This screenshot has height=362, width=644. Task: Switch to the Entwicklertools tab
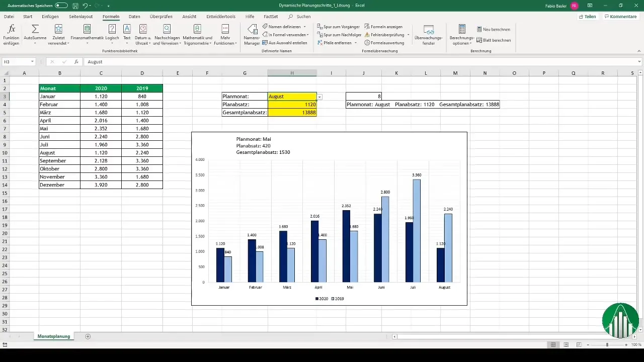(x=220, y=17)
